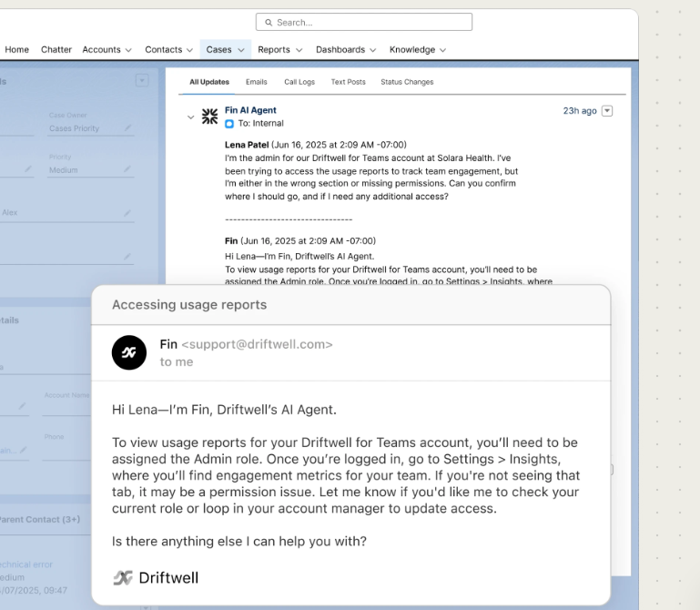
Task: Open the Knowledge navigation item
Action: pyautogui.click(x=412, y=49)
